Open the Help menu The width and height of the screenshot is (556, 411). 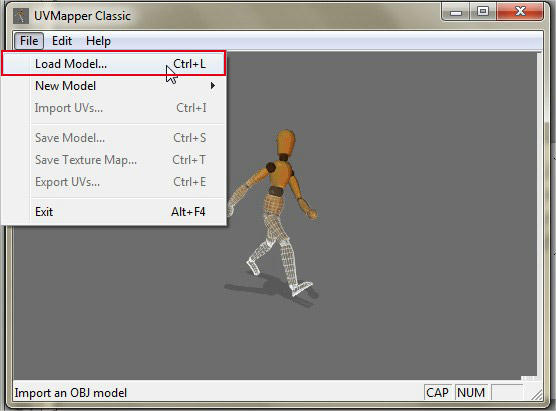click(x=98, y=41)
